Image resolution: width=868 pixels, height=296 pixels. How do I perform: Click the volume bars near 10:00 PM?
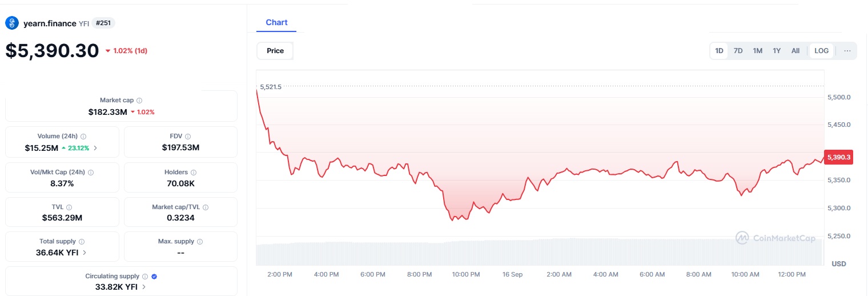[466, 253]
